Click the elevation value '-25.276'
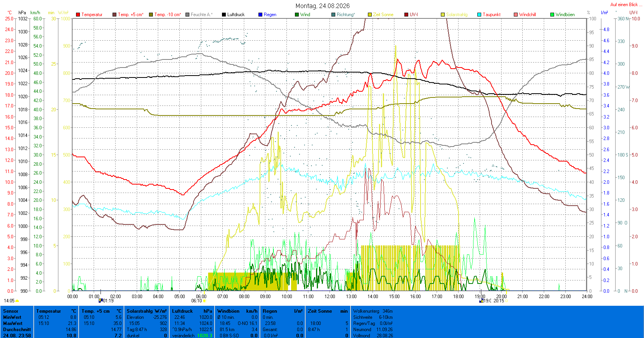The height and width of the screenshot is (338, 644). pos(160,317)
